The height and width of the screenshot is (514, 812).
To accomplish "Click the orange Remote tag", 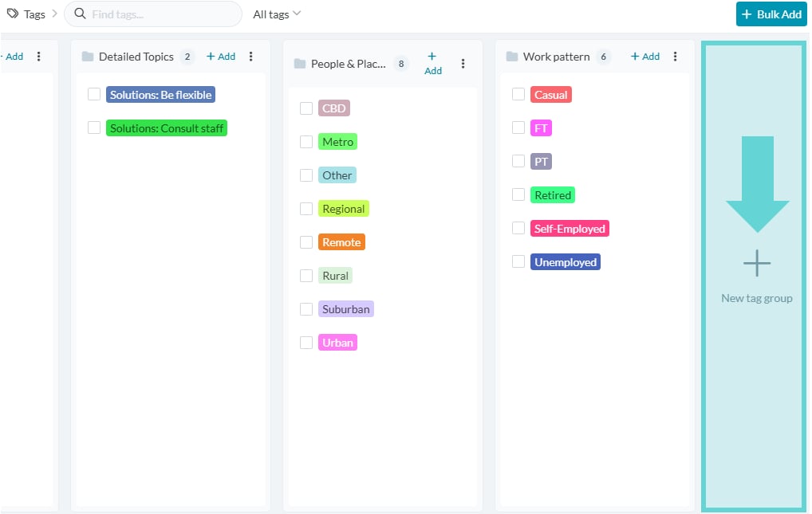I will click(x=341, y=242).
